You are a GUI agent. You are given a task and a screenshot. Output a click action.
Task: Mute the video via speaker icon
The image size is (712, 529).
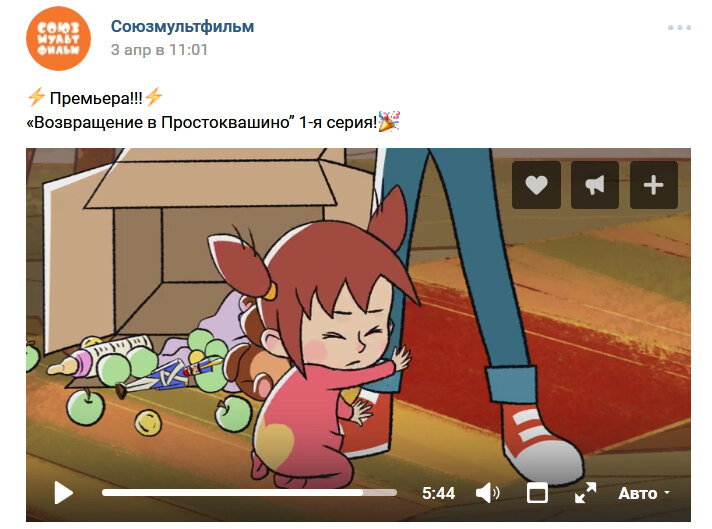point(487,493)
